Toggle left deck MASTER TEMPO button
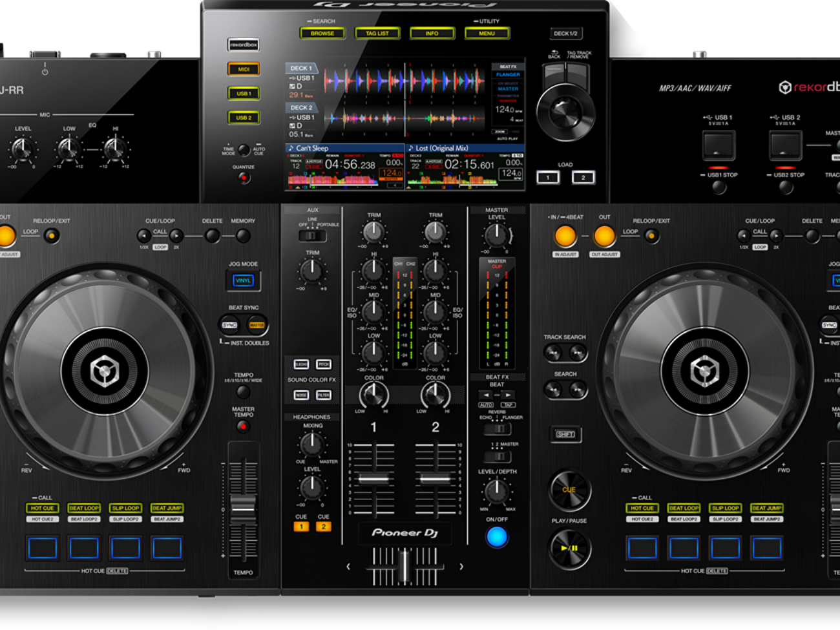 (243, 426)
